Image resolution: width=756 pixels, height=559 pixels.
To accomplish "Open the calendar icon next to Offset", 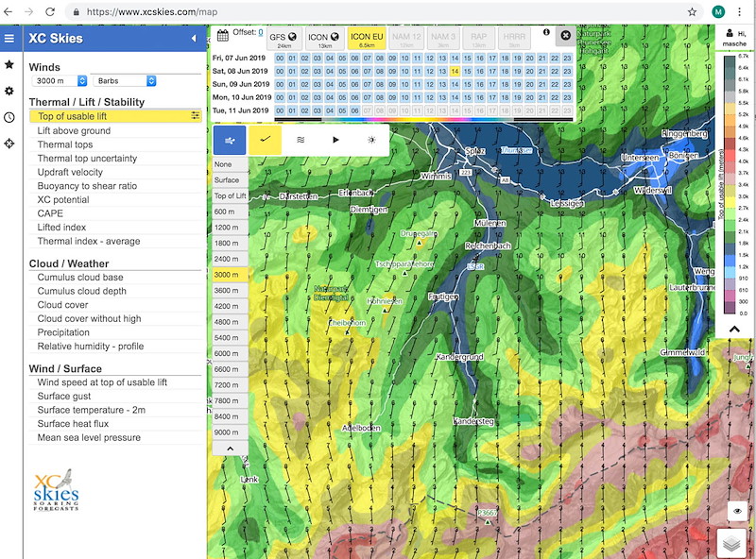I will pyautogui.click(x=222, y=35).
